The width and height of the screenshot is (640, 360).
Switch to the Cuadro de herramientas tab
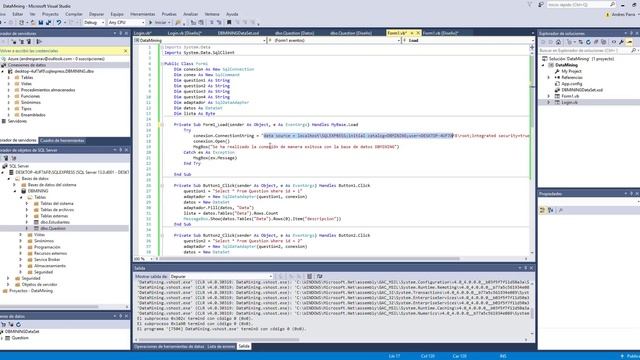point(62,140)
